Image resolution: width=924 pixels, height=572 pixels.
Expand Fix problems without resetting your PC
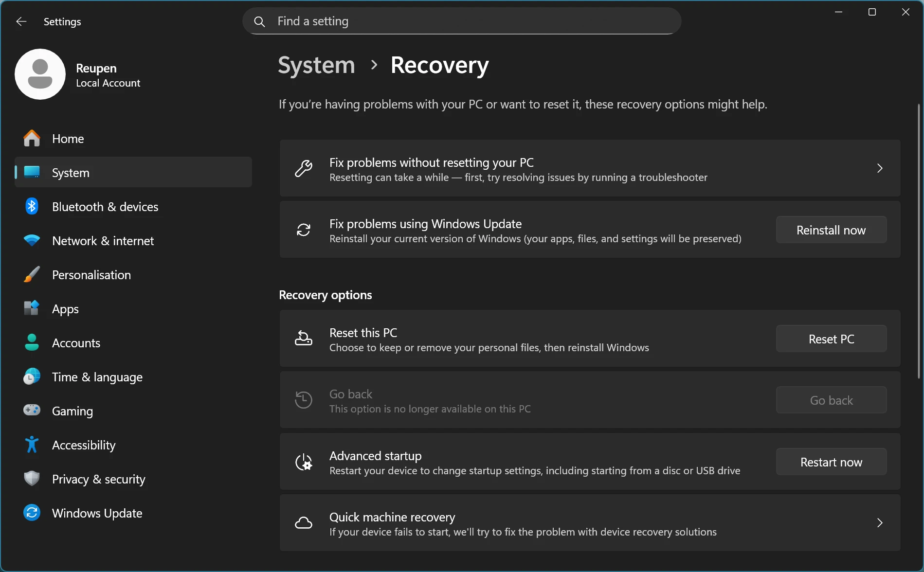879,168
